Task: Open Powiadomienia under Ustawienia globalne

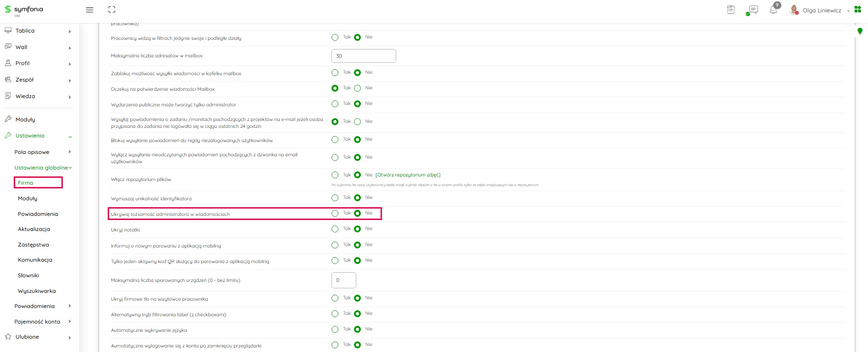Action: tap(38, 214)
